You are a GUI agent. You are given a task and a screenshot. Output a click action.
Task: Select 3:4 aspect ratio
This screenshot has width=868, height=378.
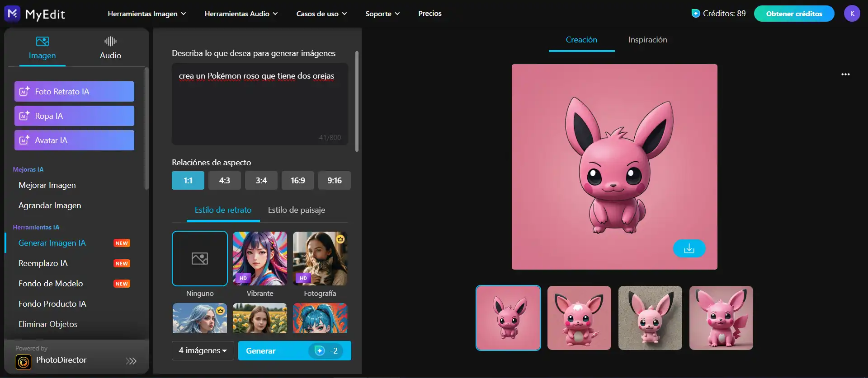tap(261, 181)
